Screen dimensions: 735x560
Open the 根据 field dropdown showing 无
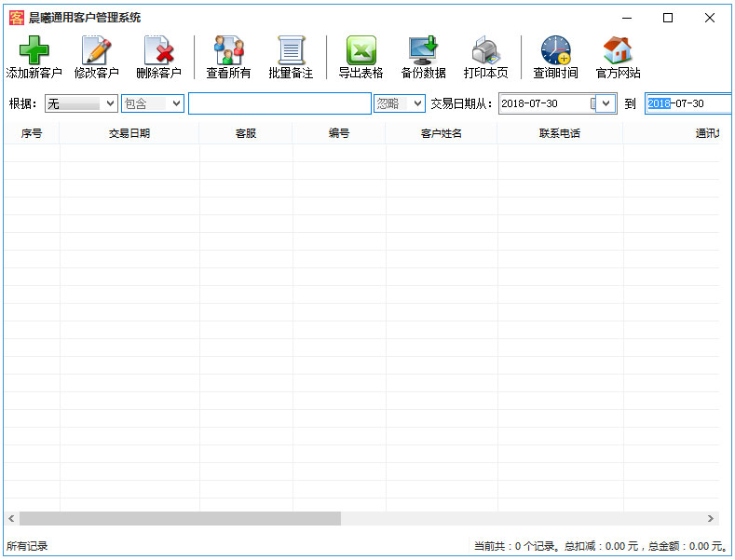(x=81, y=103)
